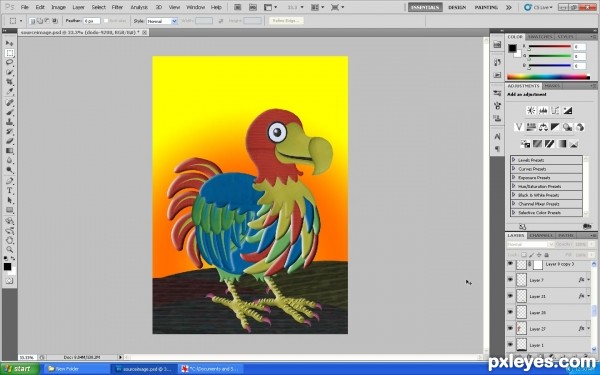Open the paragraph panel icon in dock
Image resolution: width=600 pixels, height=375 pixels.
497,148
